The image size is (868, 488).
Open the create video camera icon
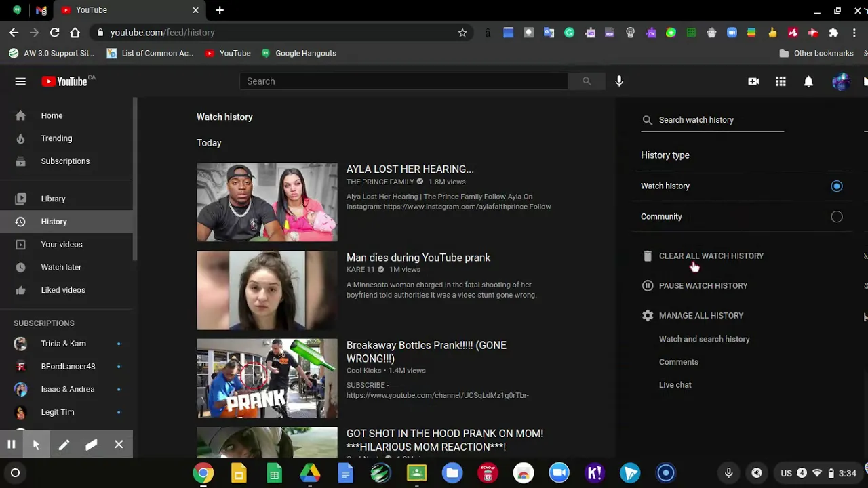tap(753, 81)
